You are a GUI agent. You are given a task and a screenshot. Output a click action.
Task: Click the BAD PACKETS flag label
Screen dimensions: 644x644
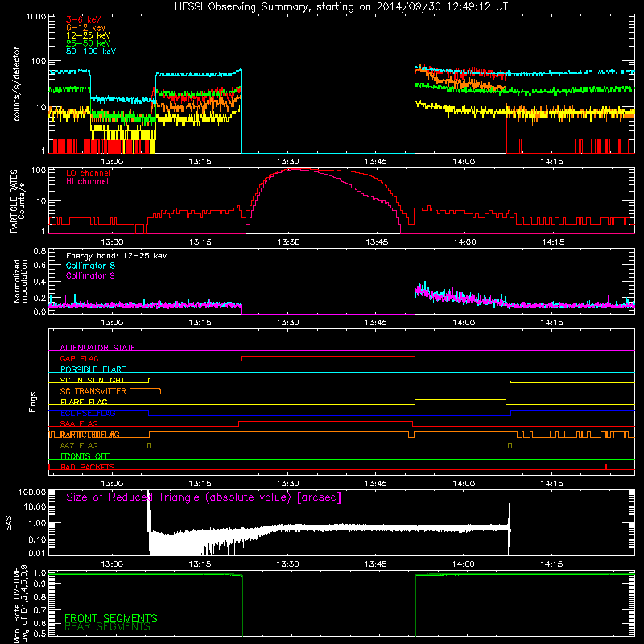click(88, 467)
